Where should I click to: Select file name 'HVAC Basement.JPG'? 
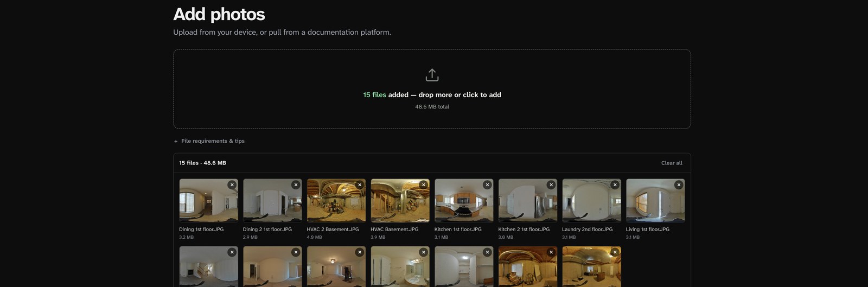point(394,229)
